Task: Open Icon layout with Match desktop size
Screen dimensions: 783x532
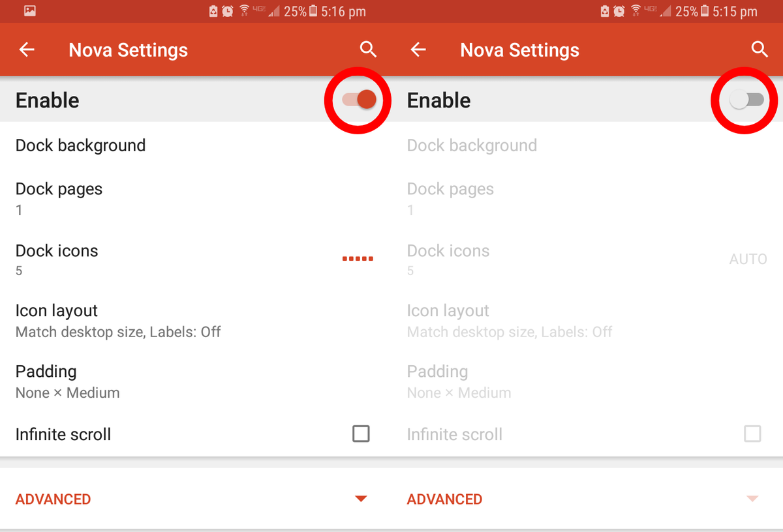Action: (x=196, y=321)
